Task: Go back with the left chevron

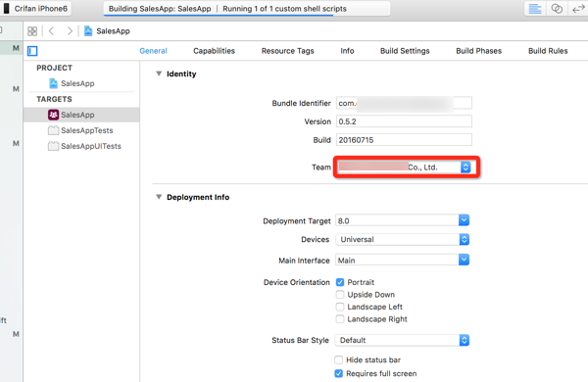Action: [52, 31]
